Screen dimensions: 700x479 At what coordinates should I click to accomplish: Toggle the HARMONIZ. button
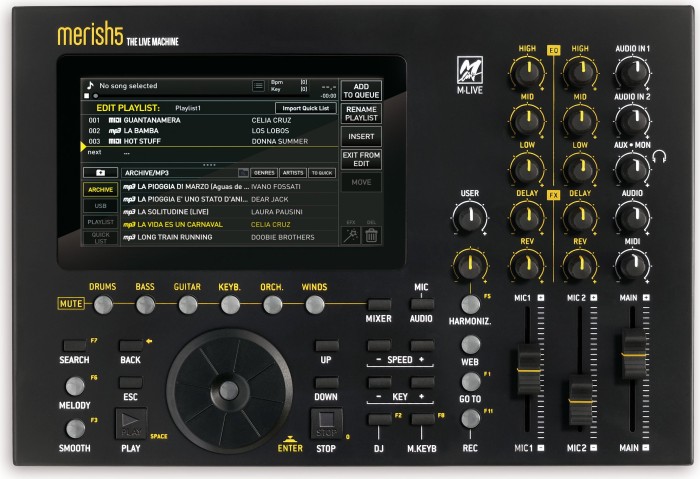[470, 304]
